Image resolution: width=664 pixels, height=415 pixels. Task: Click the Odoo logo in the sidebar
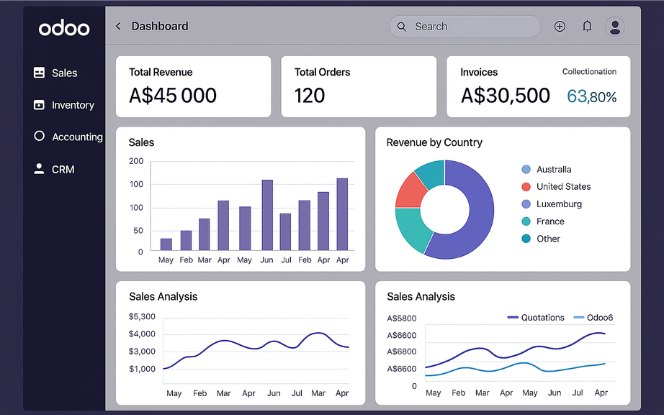(x=64, y=28)
